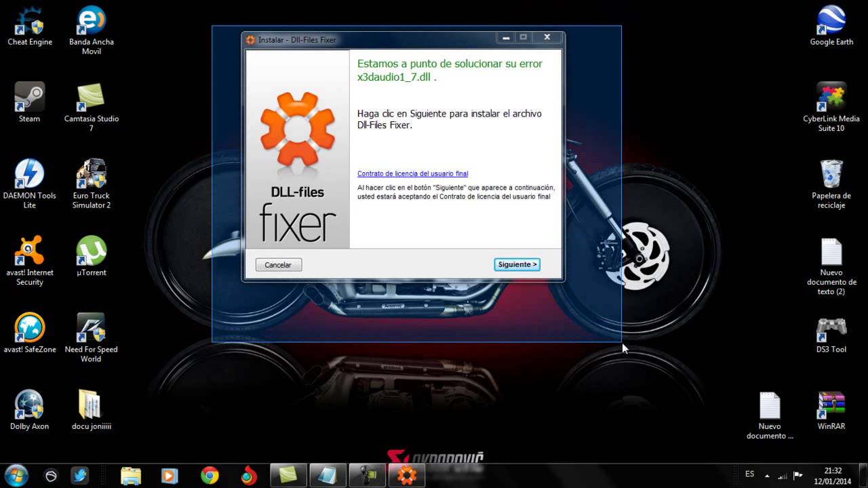Screen dimensions: 868x488
Task: Switch to Camtasia Studio taskbar button
Action: pos(288,476)
